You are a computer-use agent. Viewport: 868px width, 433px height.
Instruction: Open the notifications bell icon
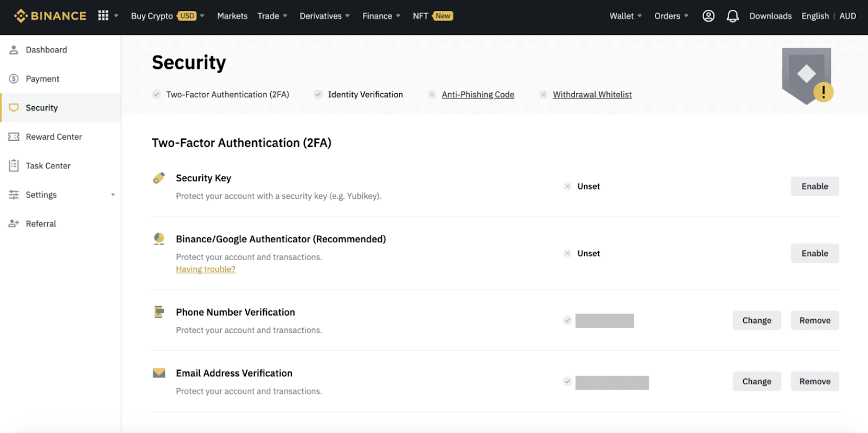[x=732, y=16]
